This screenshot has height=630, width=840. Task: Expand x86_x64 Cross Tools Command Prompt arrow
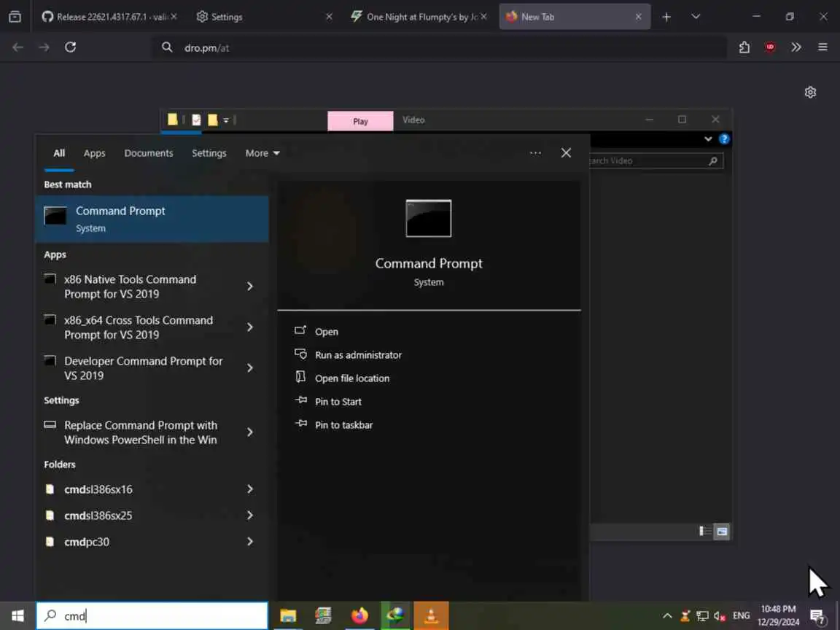click(x=249, y=327)
